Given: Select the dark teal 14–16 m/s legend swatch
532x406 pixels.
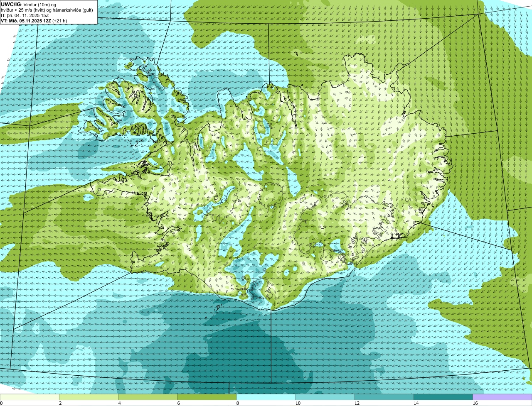Looking at the screenshot, I should 443,397.
